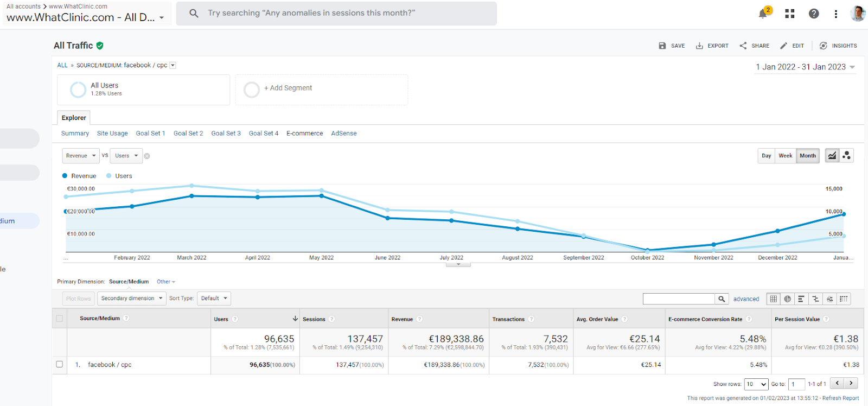The width and height of the screenshot is (868, 406).
Task: Switch to the E-commerce tab
Action: 304,134
